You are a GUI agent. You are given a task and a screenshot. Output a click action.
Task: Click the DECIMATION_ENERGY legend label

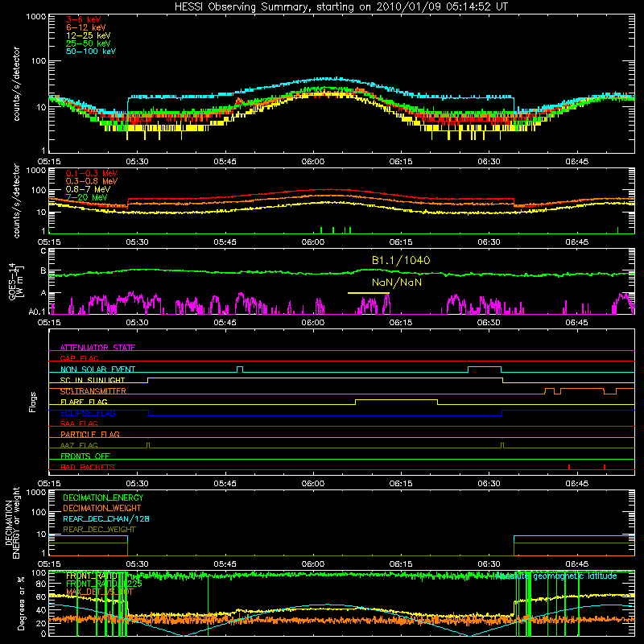coord(103,497)
